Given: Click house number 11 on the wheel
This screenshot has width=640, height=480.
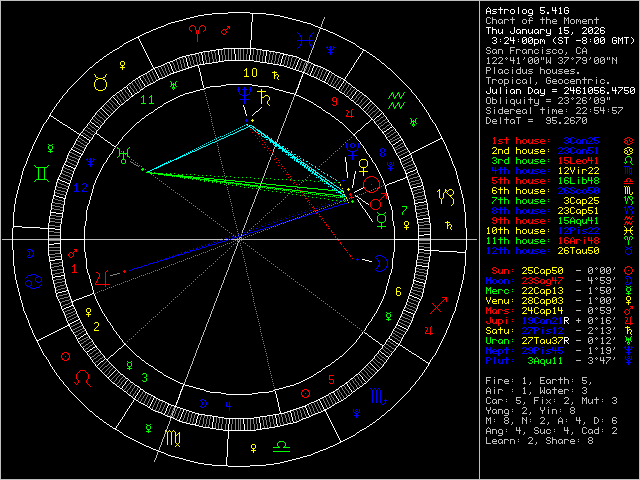Looking at the screenshot, I should [147, 100].
